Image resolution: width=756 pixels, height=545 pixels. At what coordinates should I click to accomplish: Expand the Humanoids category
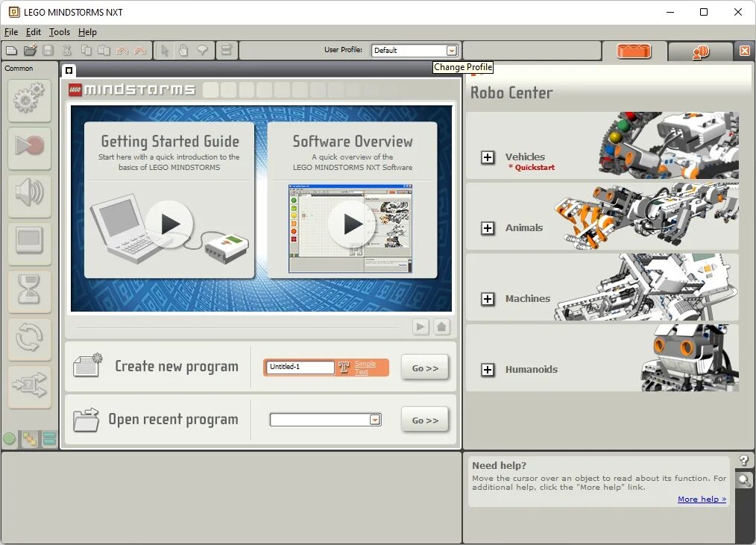[488, 370]
